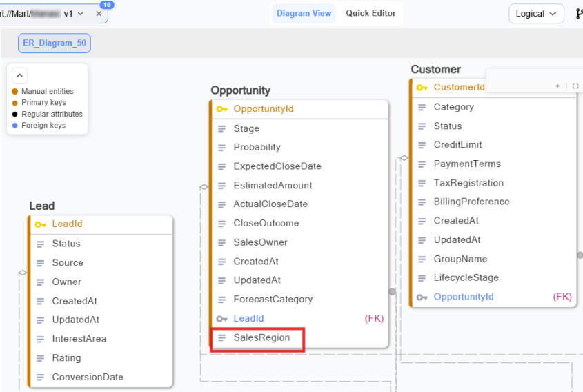The width and height of the screenshot is (583, 392).
Task: Click the LeadId foreign key icon in Opportunity
Action: 221,319
